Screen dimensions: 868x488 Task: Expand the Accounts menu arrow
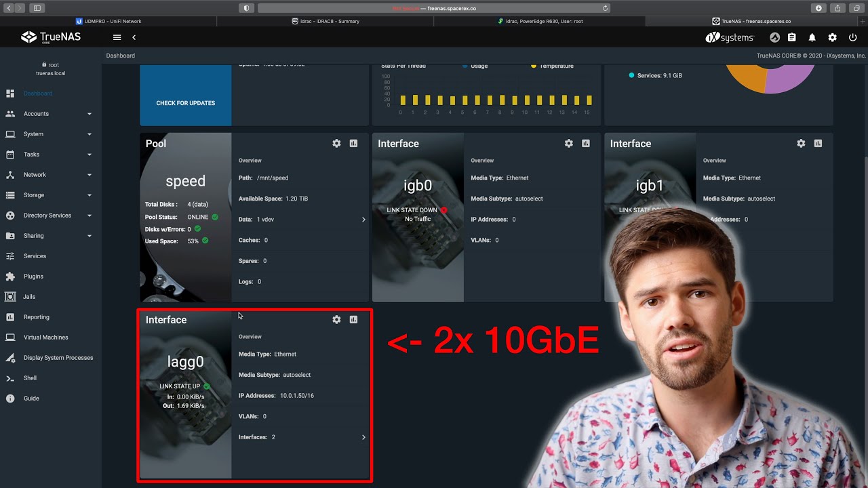coord(90,114)
